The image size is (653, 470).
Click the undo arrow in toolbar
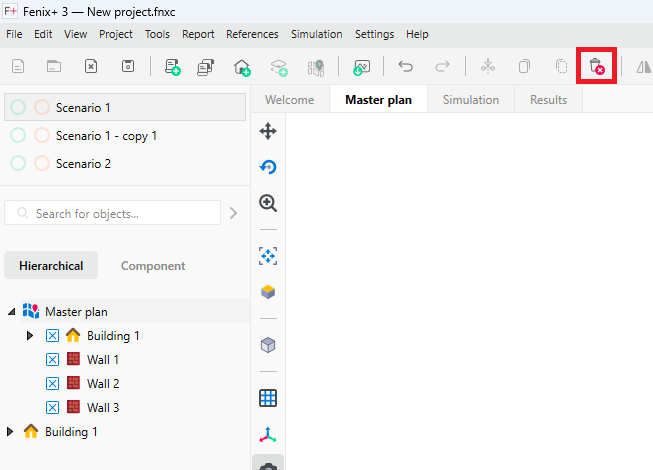point(405,67)
